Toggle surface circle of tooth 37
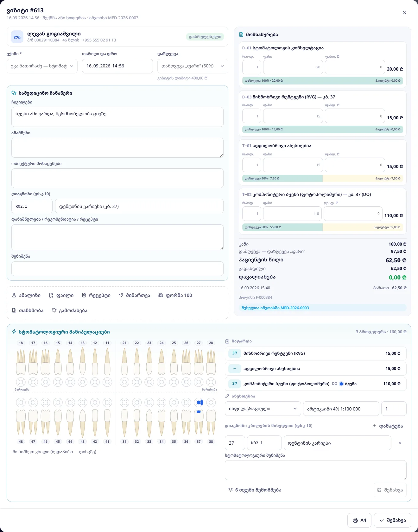The width and height of the screenshot is (418, 532). tap(199, 403)
